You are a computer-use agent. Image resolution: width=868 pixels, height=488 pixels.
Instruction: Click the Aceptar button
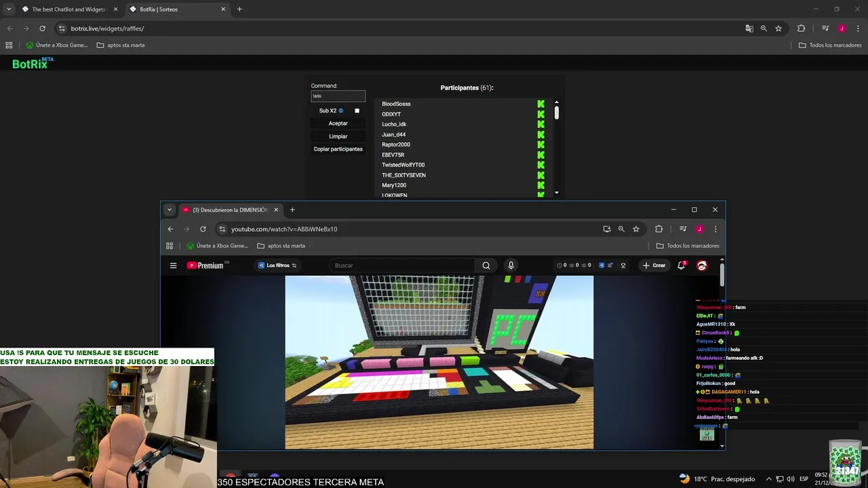click(x=338, y=123)
